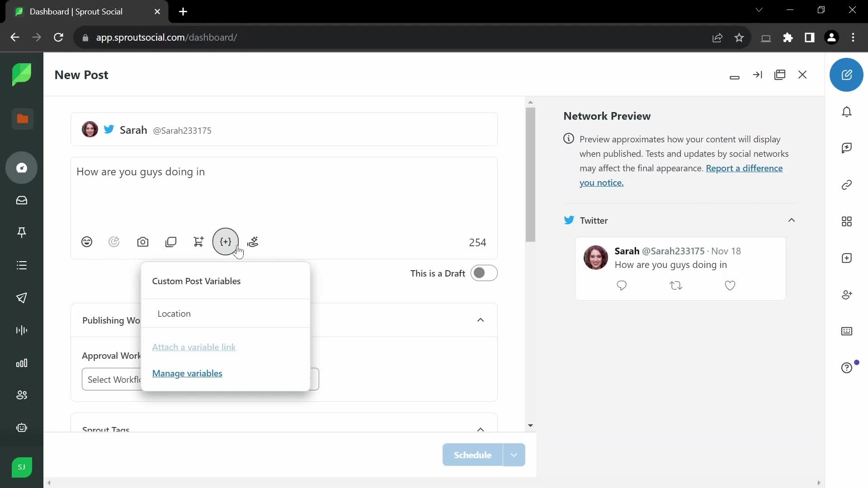Image resolution: width=868 pixels, height=488 pixels.
Task: Open the media upload icon
Action: click(x=143, y=242)
